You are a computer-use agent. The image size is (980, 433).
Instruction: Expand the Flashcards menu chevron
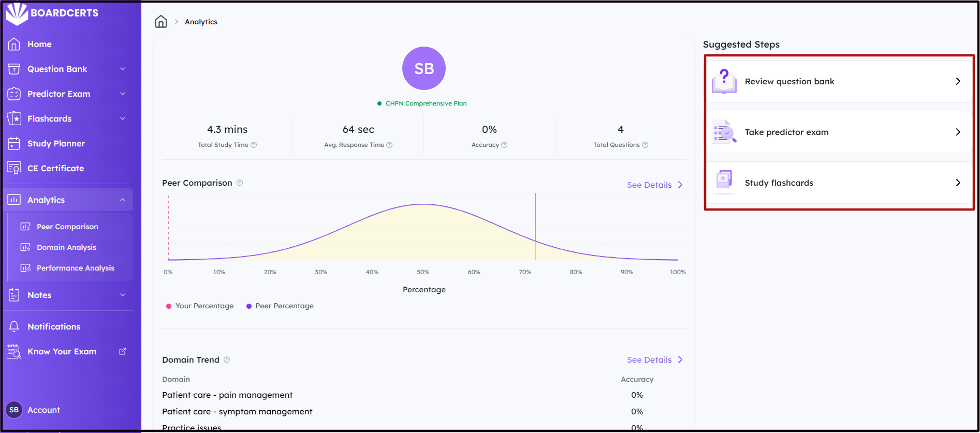pos(123,118)
